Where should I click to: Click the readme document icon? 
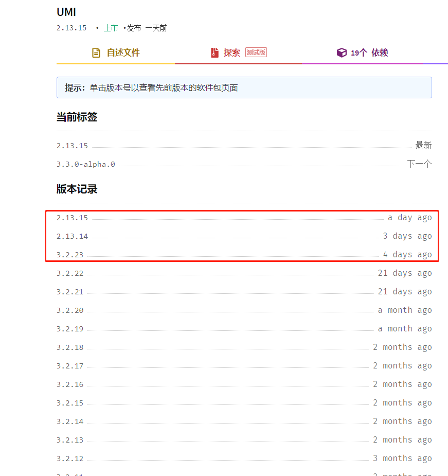click(x=96, y=53)
